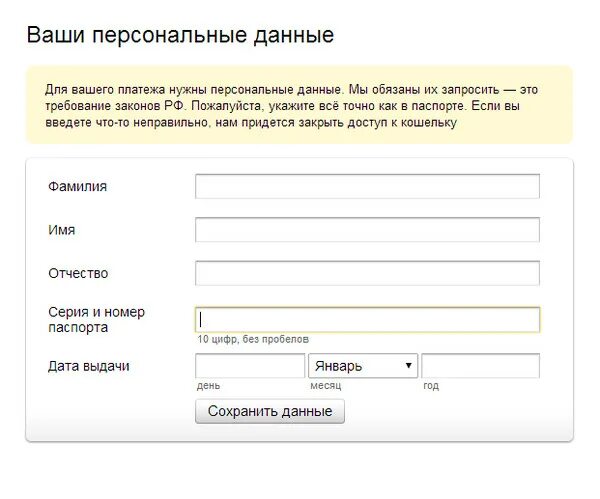600x499 pixels.
Task: Click the Ваши персональные данные heading
Action: (x=180, y=35)
